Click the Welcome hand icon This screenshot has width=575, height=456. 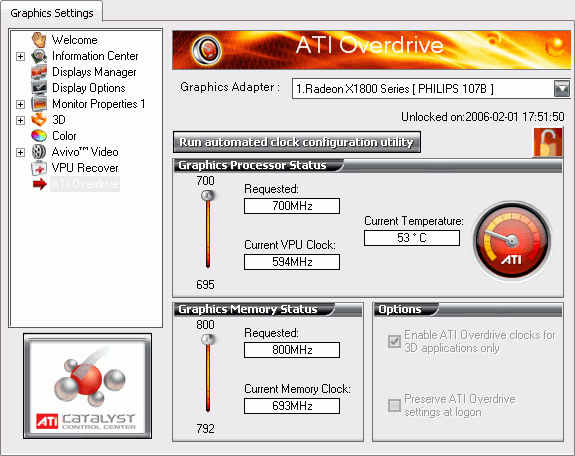39,40
